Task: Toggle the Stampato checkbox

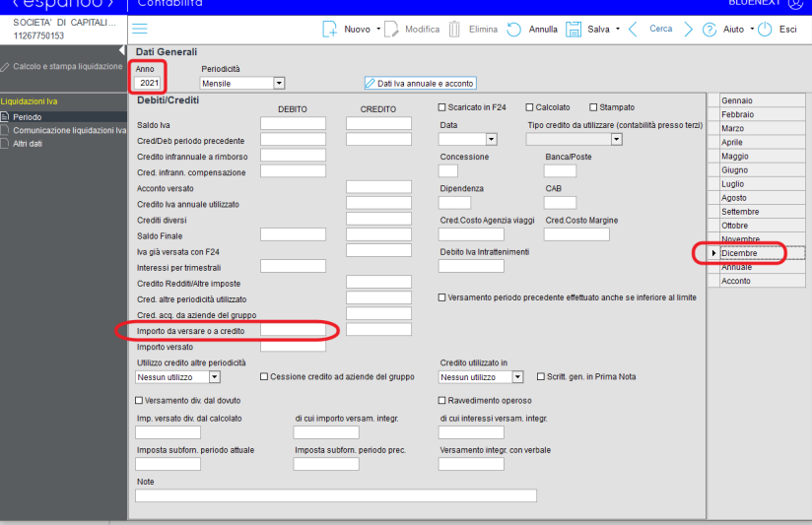Action: pos(593,107)
